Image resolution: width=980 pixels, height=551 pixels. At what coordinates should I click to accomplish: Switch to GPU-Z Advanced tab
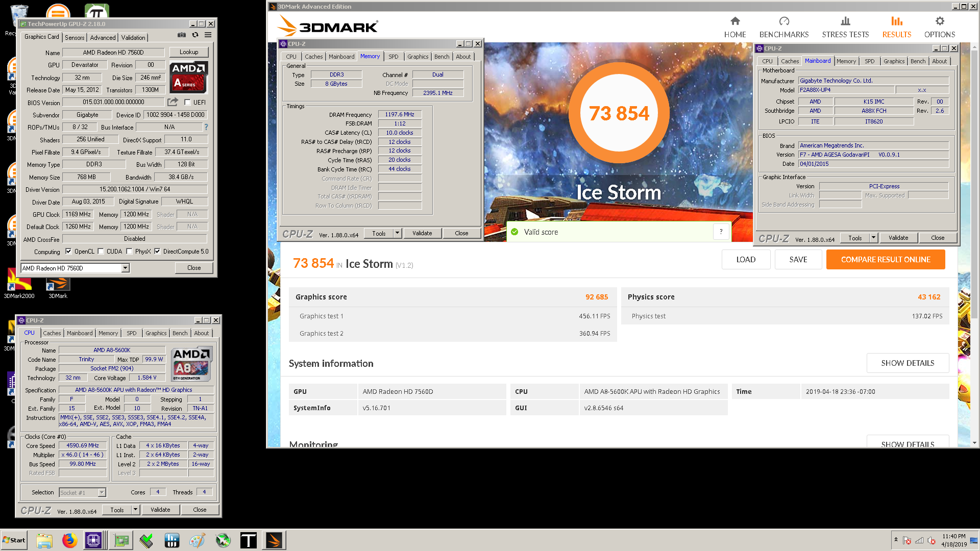point(103,38)
